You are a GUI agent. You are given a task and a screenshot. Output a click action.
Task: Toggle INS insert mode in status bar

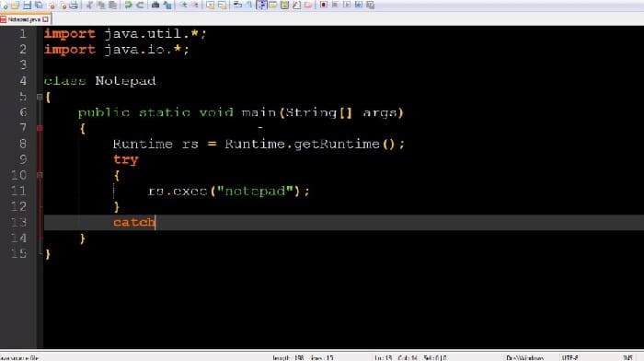point(627,357)
